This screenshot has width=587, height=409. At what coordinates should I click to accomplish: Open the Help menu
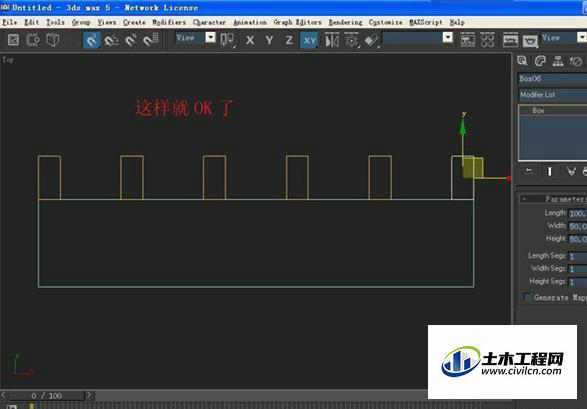tap(457, 22)
